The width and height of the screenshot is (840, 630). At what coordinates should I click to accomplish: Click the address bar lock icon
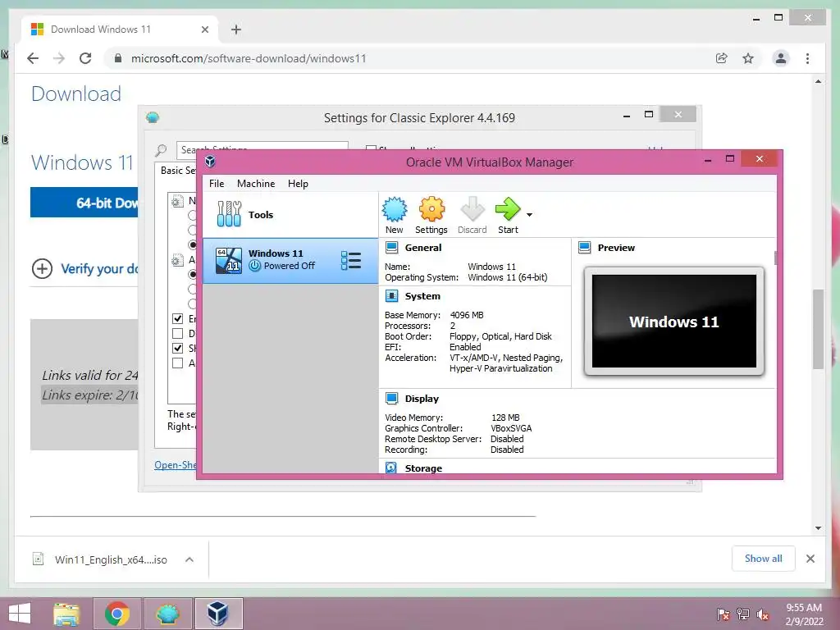pyautogui.click(x=118, y=58)
